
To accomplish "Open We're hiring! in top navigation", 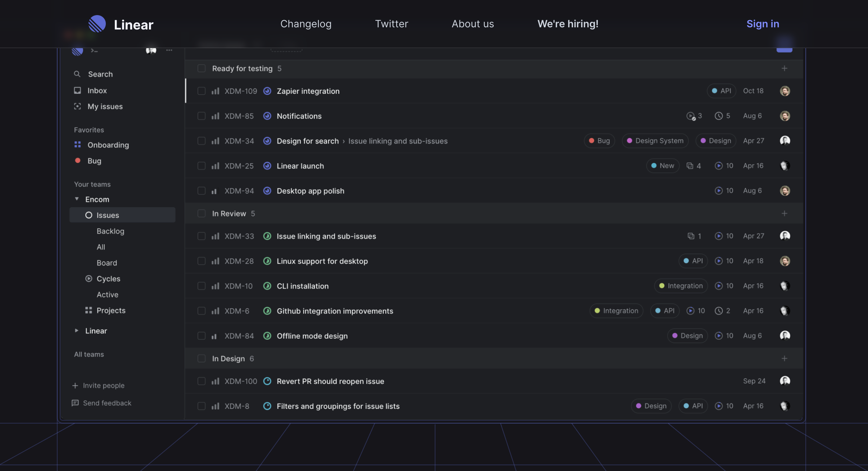I will click(568, 24).
